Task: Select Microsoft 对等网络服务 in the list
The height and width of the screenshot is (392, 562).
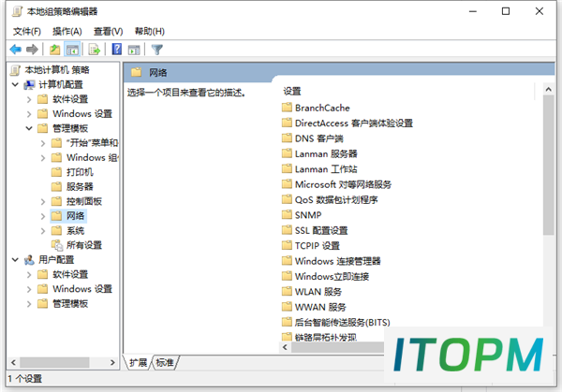Action: click(x=343, y=184)
